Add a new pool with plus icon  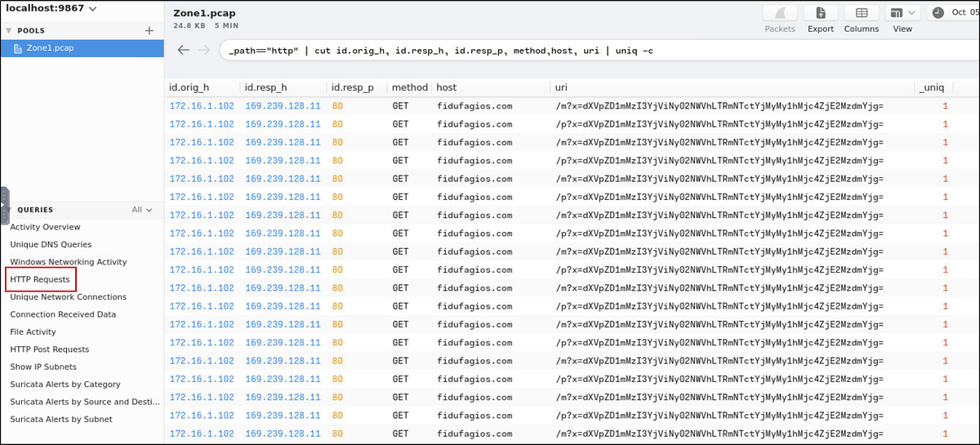tap(149, 30)
